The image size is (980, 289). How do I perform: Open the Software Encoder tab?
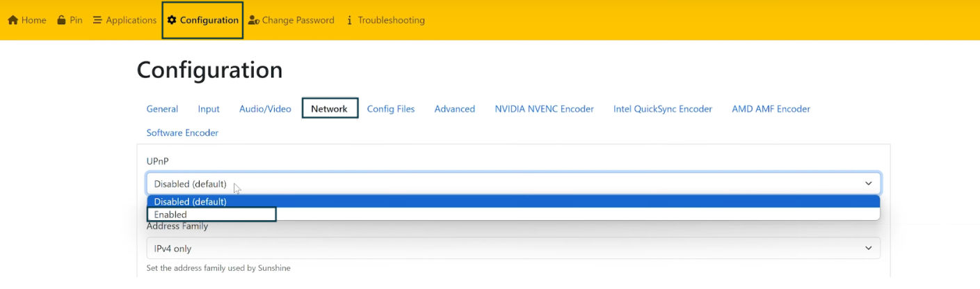click(182, 133)
